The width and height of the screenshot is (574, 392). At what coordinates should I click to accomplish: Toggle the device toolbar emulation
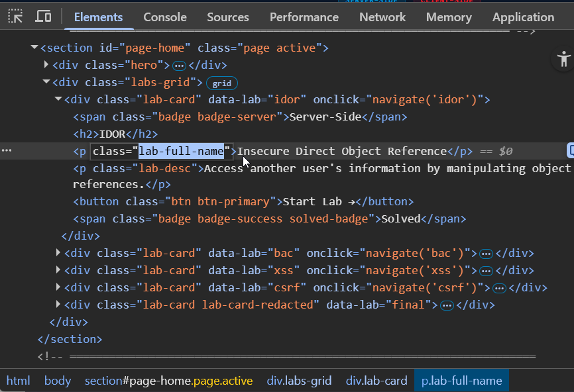coord(42,16)
